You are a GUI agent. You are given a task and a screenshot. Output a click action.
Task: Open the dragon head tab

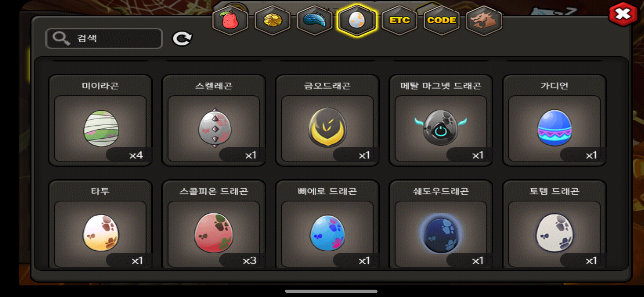click(484, 20)
